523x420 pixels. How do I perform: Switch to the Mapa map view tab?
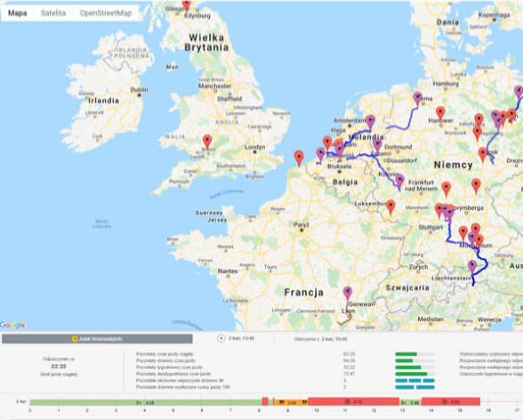pos(18,13)
